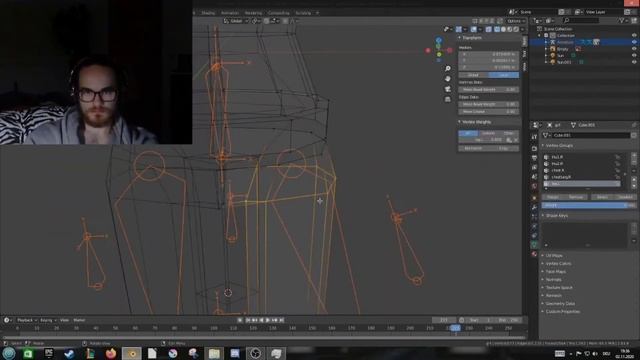
Task: Open the Options dropdown in viewport header
Action: tap(516, 21)
